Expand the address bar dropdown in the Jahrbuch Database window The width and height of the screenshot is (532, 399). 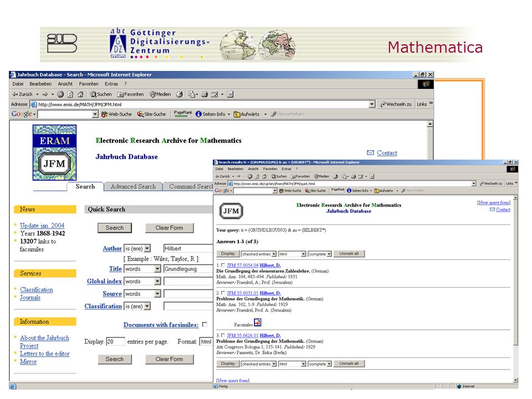(x=372, y=104)
